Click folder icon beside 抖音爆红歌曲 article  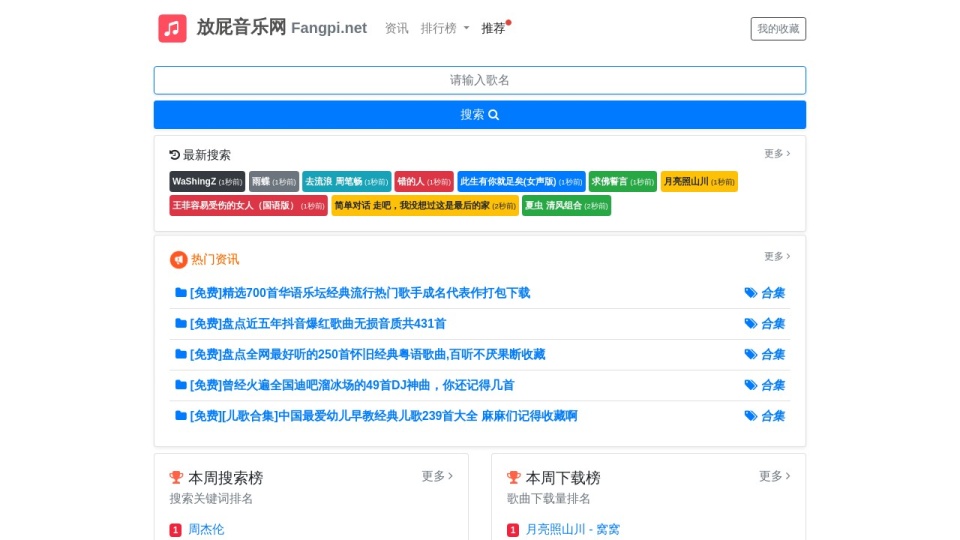pos(181,323)
